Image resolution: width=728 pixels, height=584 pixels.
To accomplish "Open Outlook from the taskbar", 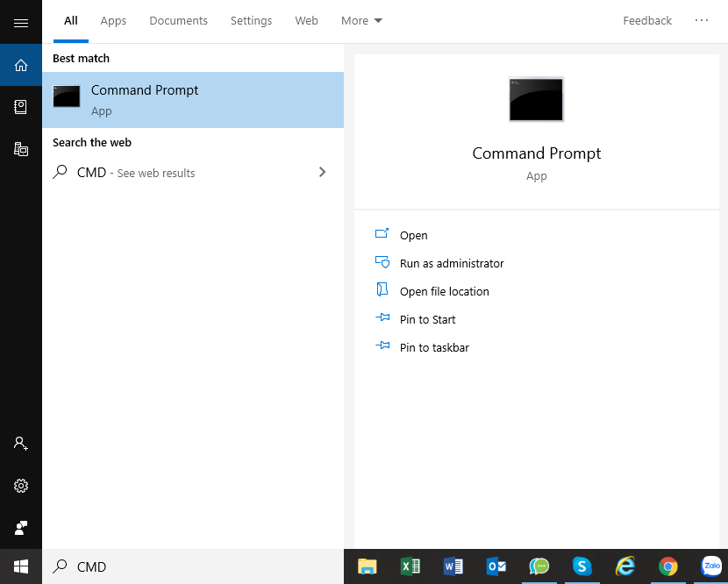I will (496, 566).
